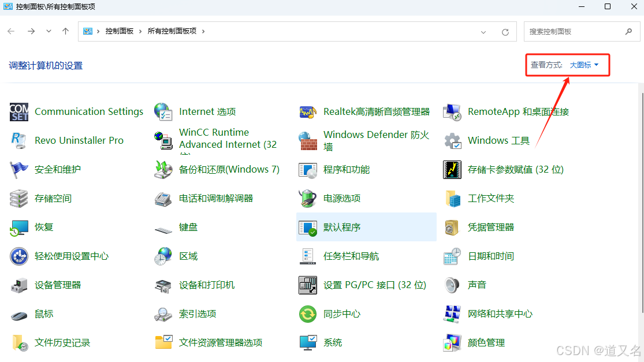
Task: Open the 电话和调制解调器 icon
Action: click(163, 198)
